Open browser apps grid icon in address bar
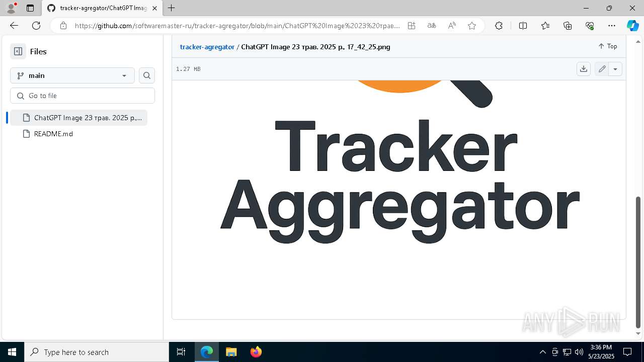This screenshot has width=644, height=362. coord(412,26)
